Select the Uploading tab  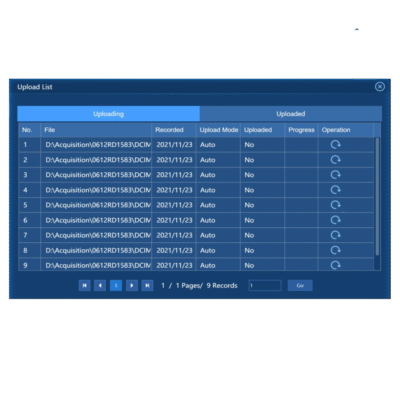[109, 114]
